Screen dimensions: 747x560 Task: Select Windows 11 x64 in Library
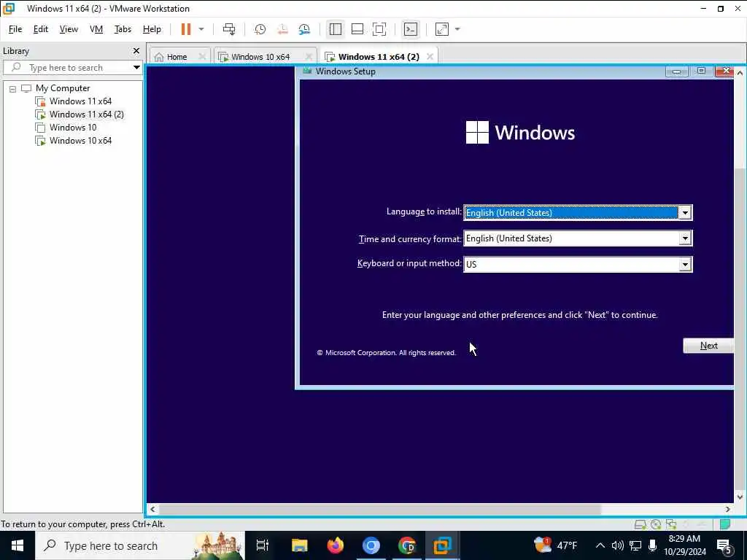[x=80, y=101]
